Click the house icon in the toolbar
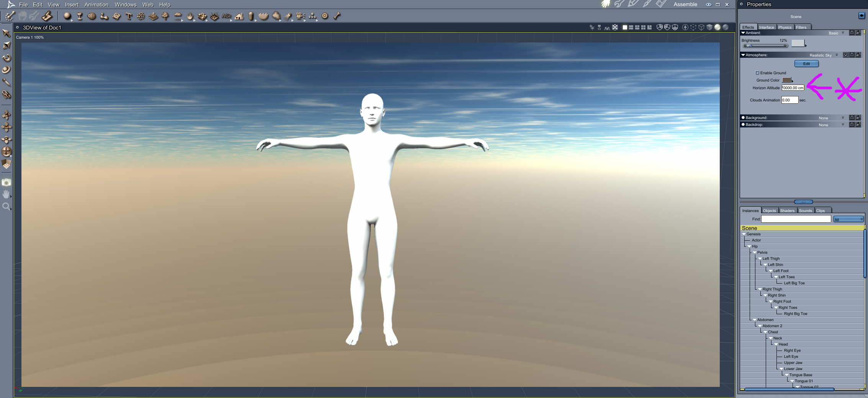The image size is (868, 398). tap(239, 16)
